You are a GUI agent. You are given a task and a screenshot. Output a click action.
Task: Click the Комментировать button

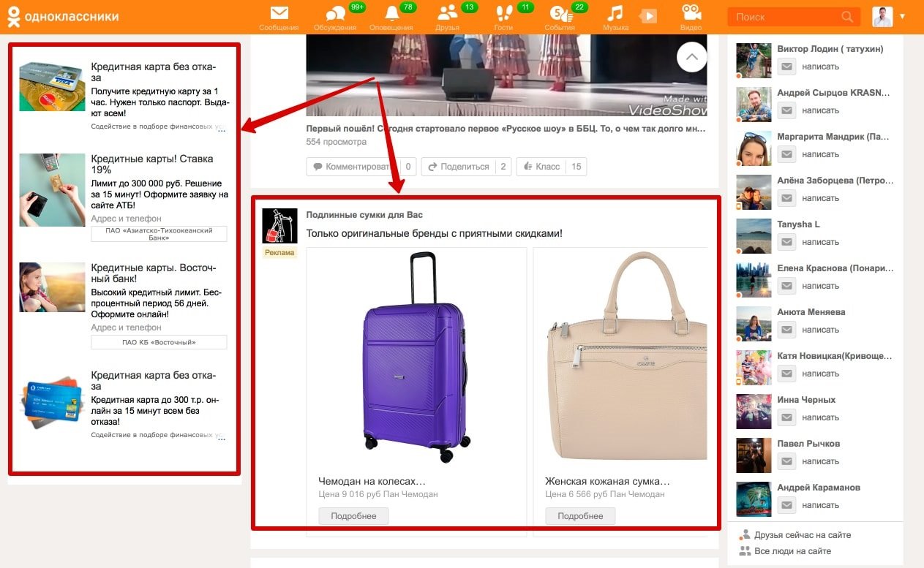(x=353, y=167)
